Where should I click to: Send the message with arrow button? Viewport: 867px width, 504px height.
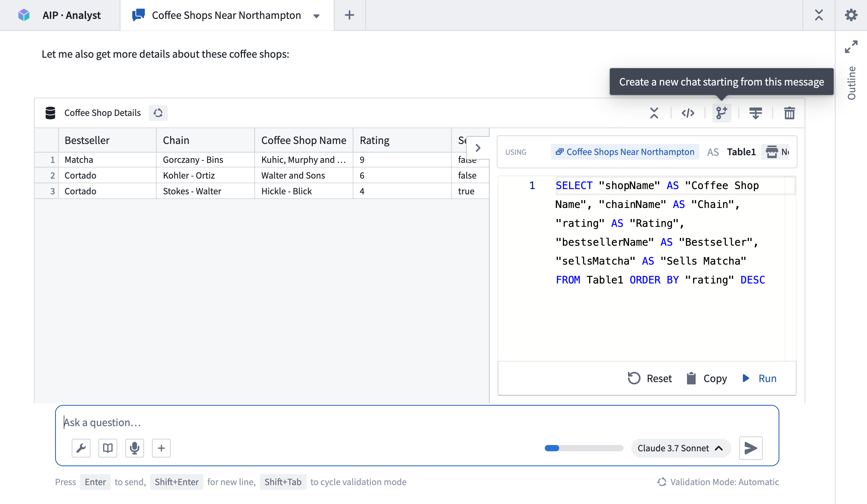751,448
